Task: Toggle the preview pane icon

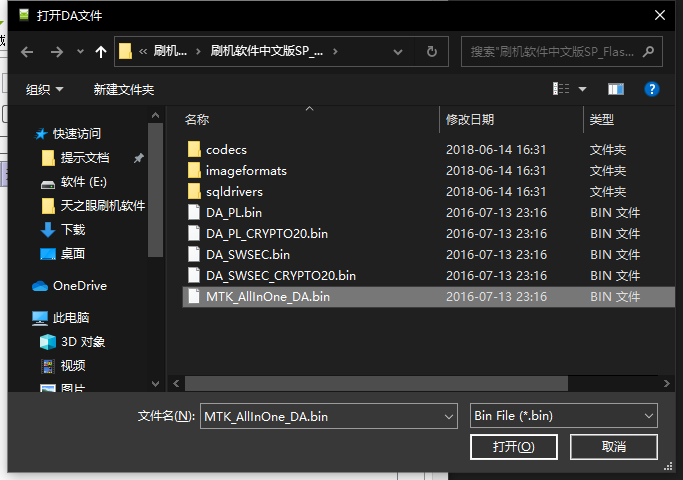Action: (x=616, y=89)
